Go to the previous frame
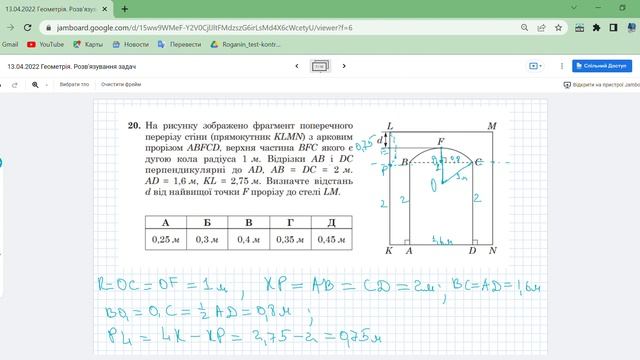 point(297,66)
